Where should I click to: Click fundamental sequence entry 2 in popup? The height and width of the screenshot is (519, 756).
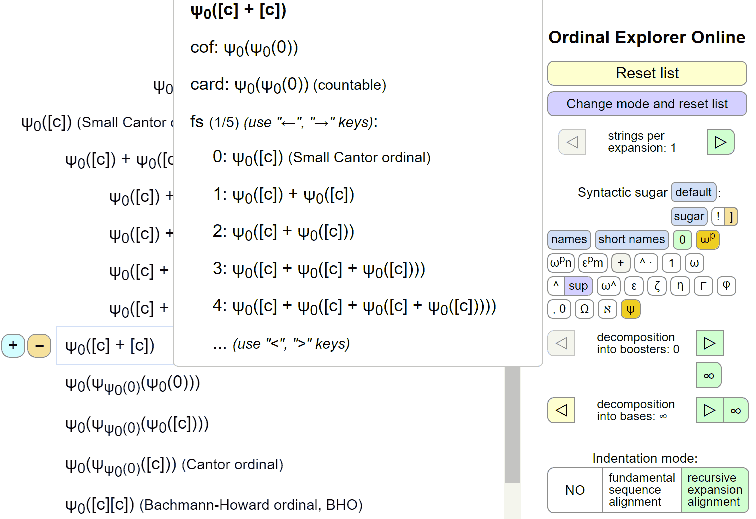point(284,232)
